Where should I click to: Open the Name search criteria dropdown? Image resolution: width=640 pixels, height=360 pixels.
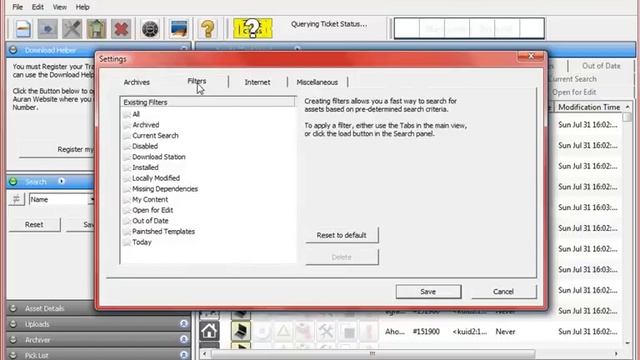pyautogui.click(x=92, y=200)
